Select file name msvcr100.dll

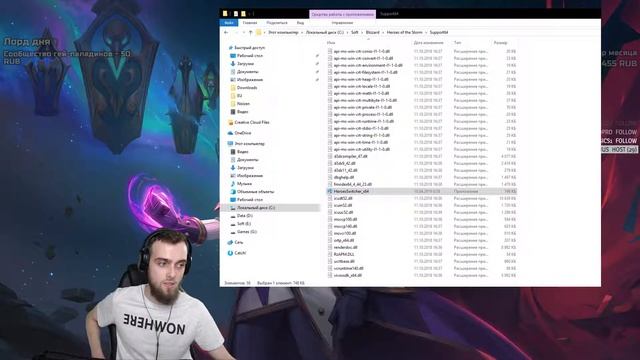(x=345, y=233)
